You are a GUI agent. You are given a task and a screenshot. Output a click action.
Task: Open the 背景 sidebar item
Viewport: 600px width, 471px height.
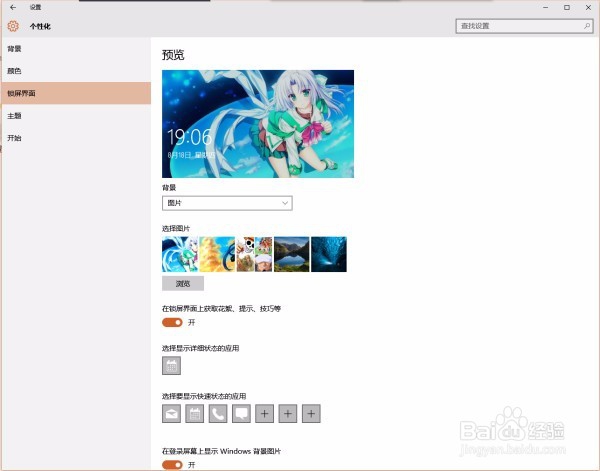(x=76, y=49)
